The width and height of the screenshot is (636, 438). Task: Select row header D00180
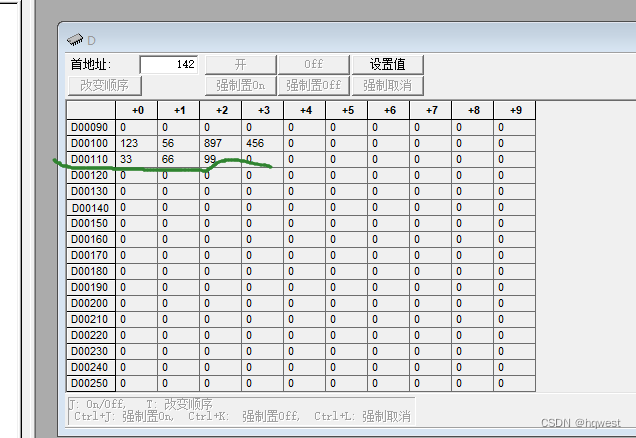[91, 271]
